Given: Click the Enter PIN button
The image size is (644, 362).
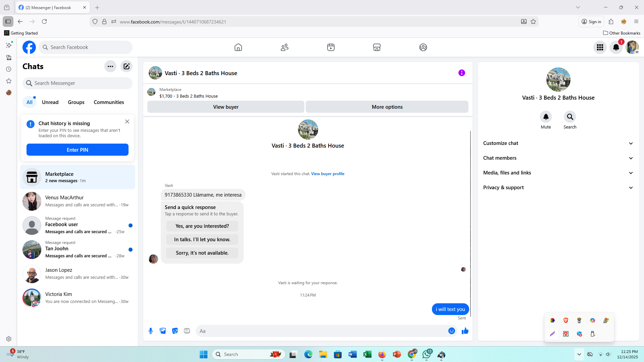Looking at the screenshot, I should pyautogui.click(x=78, y=150).
